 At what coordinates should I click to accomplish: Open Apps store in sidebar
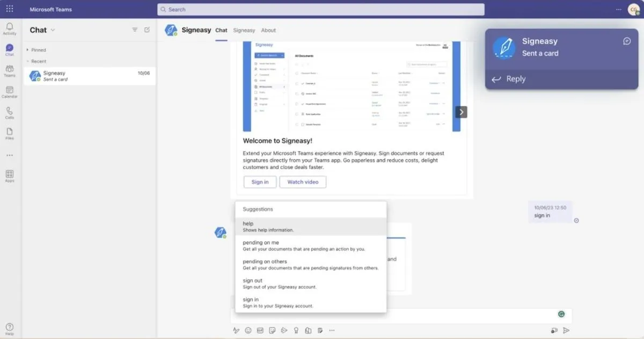10,176
